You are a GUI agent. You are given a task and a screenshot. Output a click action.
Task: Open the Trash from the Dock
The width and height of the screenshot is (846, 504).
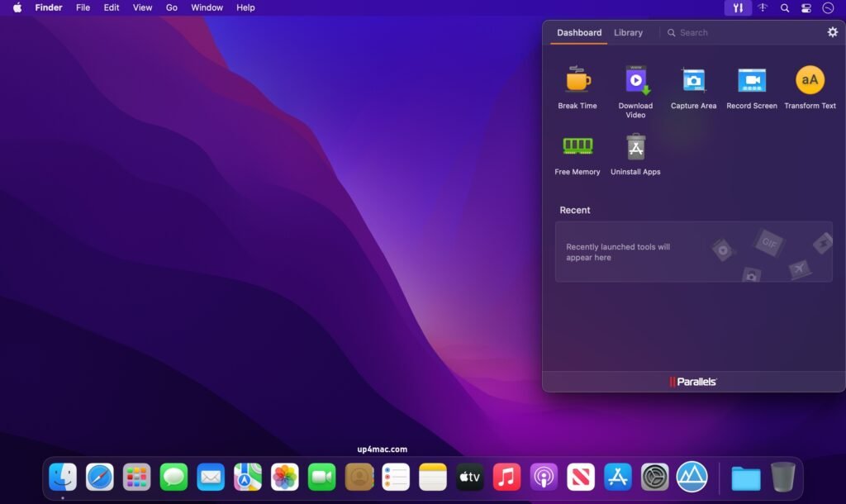pyautogui.click(x=782, y=477)
